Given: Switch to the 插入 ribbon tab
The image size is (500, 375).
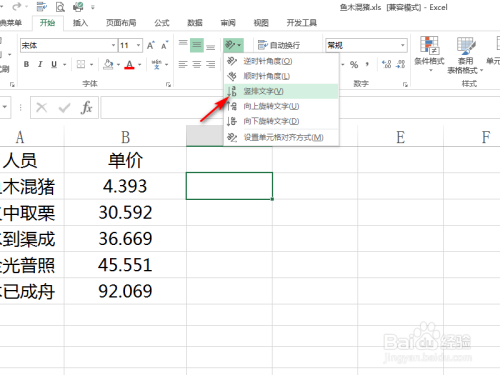Looking at the screenshot, I should [80, 23].
